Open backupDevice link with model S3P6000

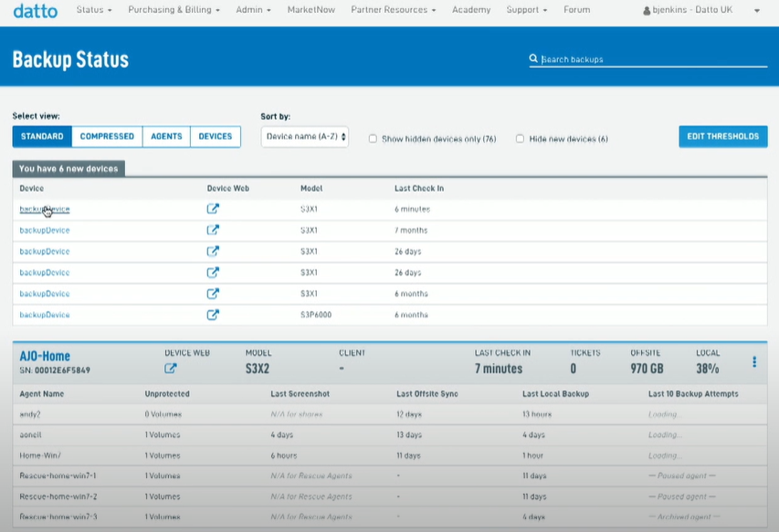45,315
